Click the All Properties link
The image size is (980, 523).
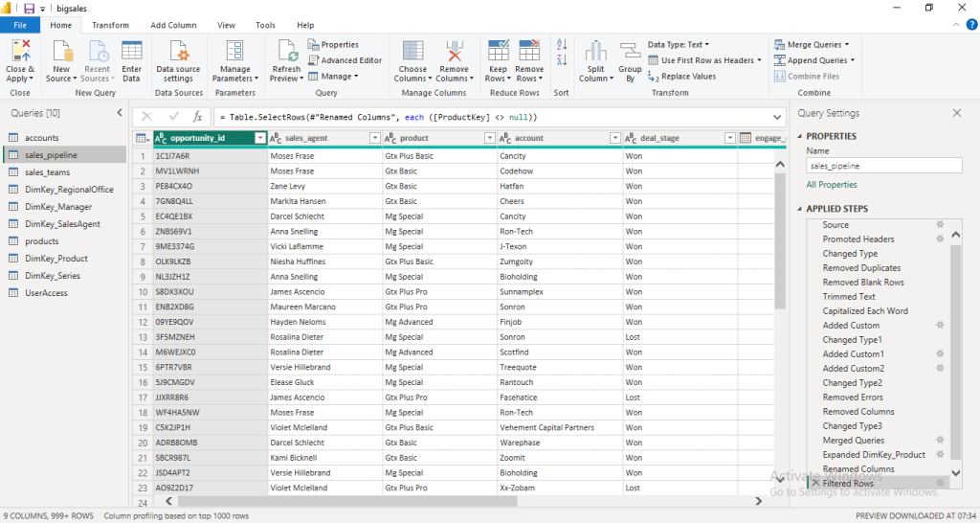click(x=831, y=185)
